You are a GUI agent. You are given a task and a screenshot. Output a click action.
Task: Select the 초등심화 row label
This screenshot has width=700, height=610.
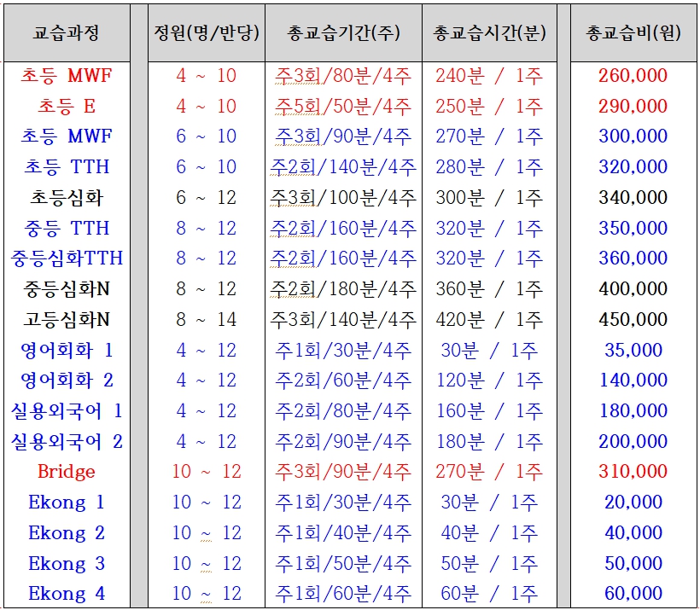coord(67,198)
